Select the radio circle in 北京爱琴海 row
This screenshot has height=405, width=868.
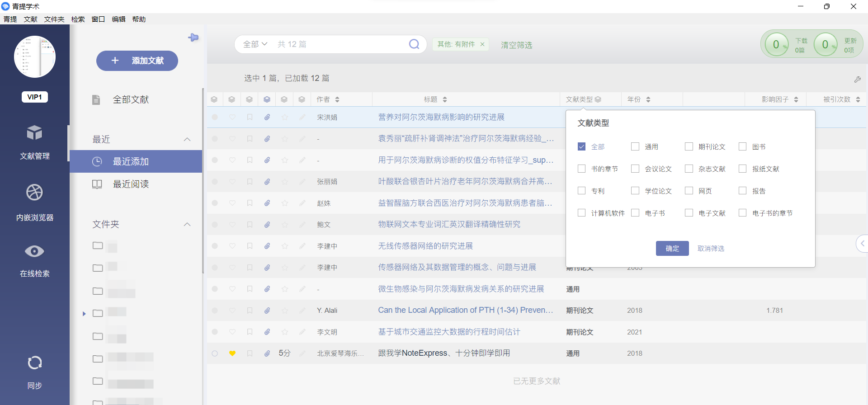point(215,353)
